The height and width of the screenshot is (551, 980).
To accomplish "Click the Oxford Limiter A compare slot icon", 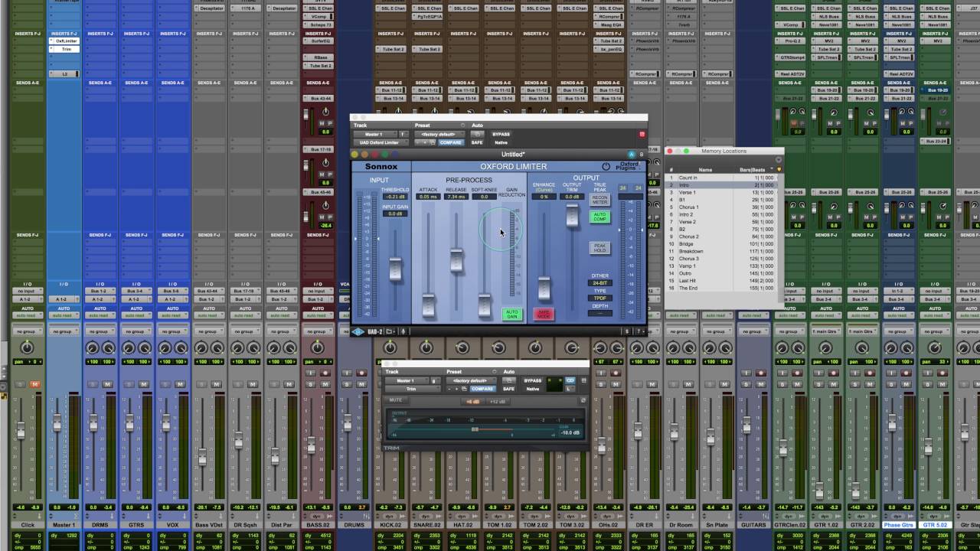I will click(x=632, y=155).
